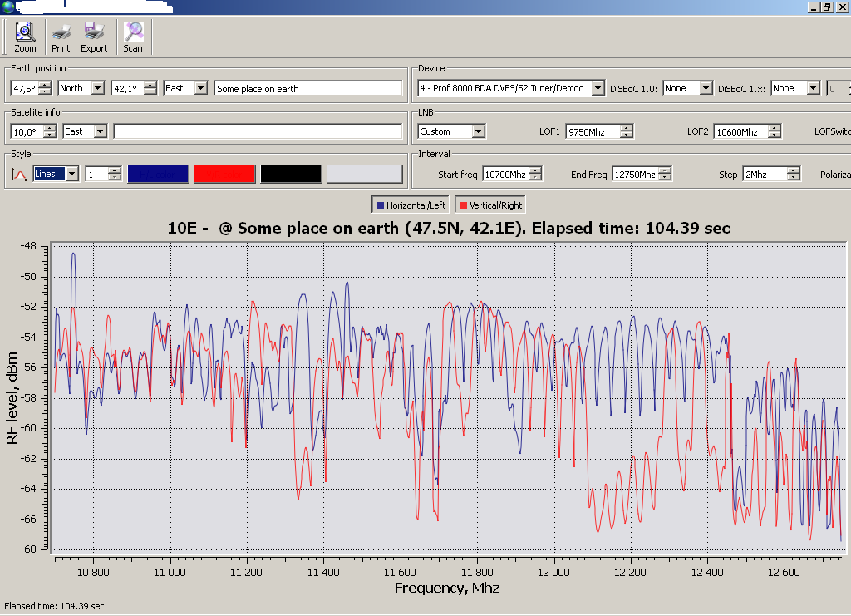Pick the light gray background color swatch
Viewport: 851px width, 616px height.
[365, 175]
